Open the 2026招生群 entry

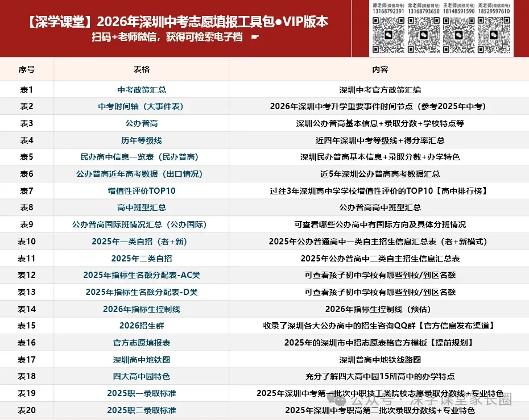[141, 326]
